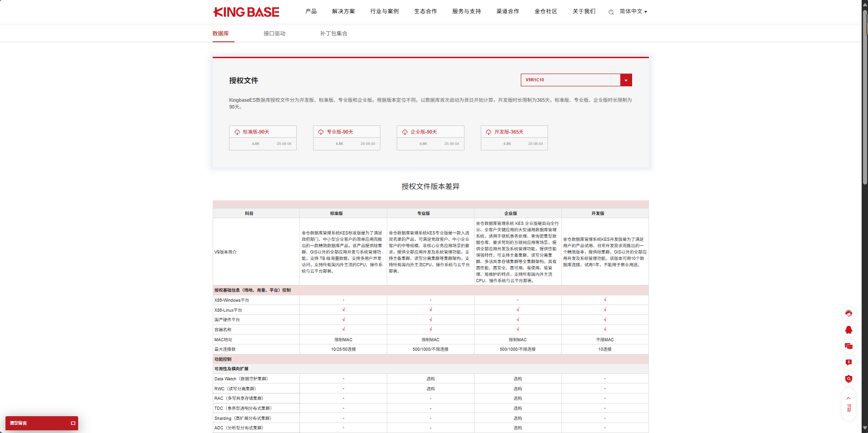Open the online chat messages icon
The width and height of the screenshot is (868, 433).
[x=849, y=346]
